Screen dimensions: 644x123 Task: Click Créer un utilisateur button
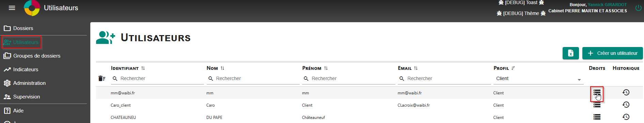pos(612,53)
